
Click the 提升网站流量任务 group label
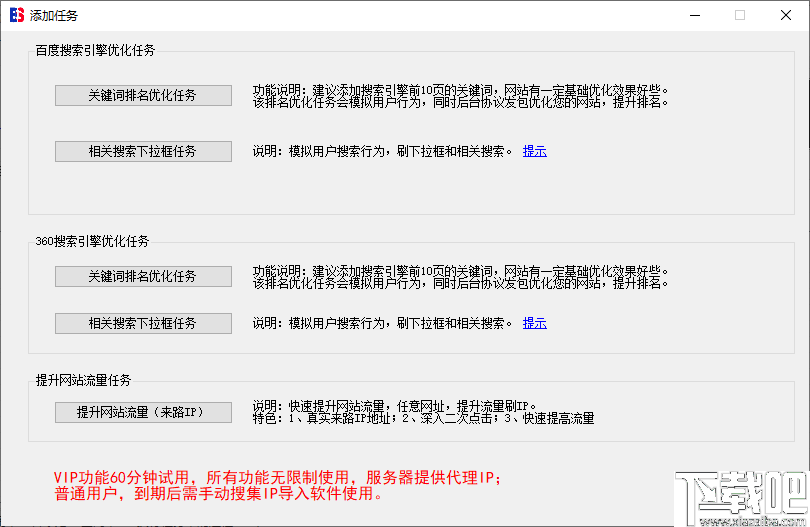(83, 380)
